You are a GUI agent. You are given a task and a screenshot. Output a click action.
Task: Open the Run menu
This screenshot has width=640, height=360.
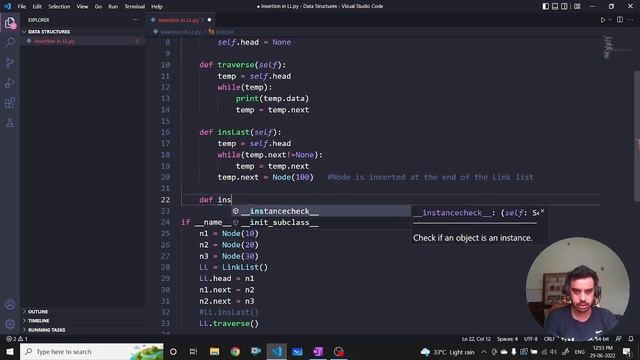(x=113, y=6)
